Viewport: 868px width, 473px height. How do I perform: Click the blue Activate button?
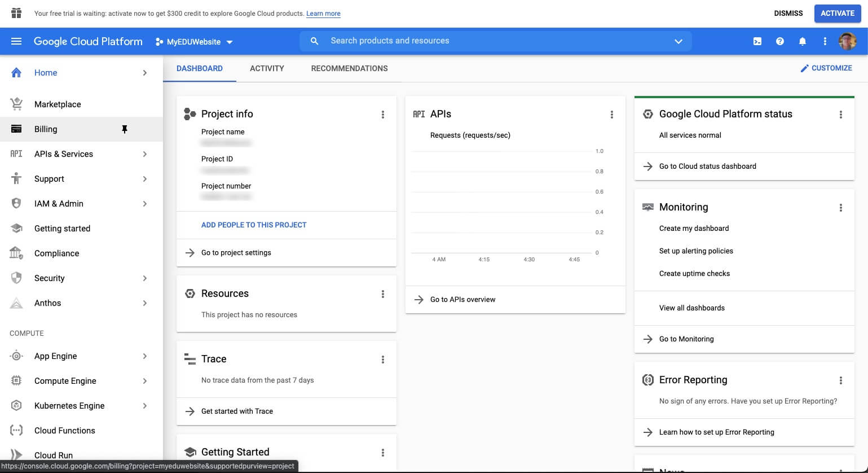(x=838, y=13)
